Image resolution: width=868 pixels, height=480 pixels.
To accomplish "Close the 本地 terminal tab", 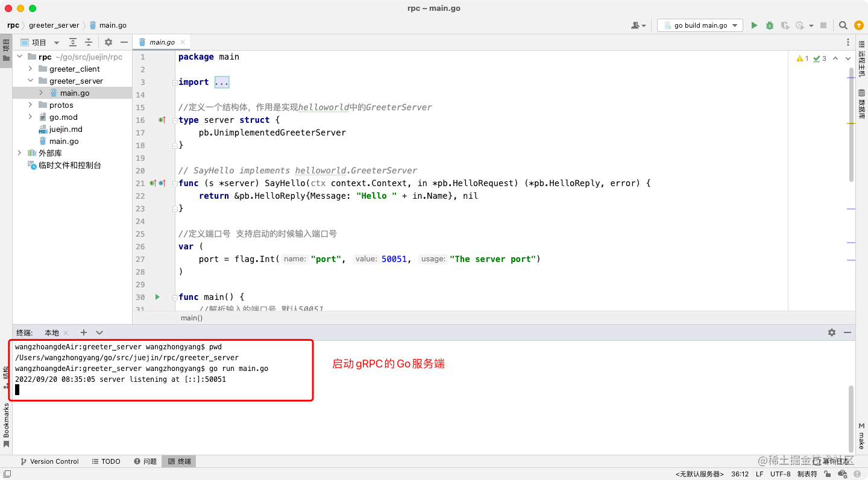I will click(66, 333).
